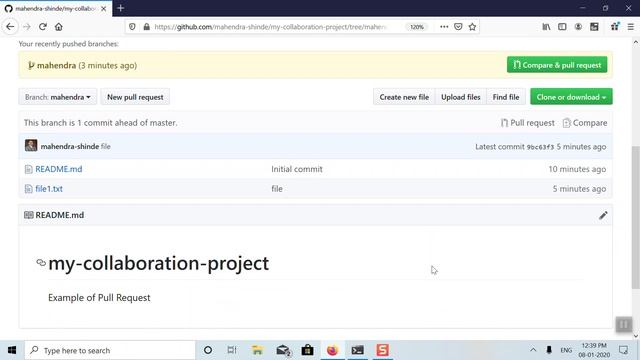
Task: Click the New pull request button
Action: (x=135, y=97)
